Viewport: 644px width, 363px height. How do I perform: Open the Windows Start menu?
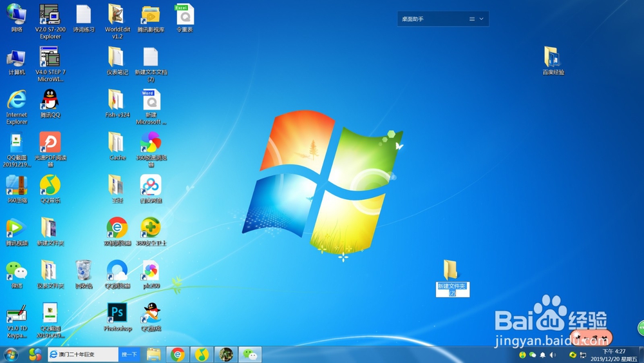(11, 355)
